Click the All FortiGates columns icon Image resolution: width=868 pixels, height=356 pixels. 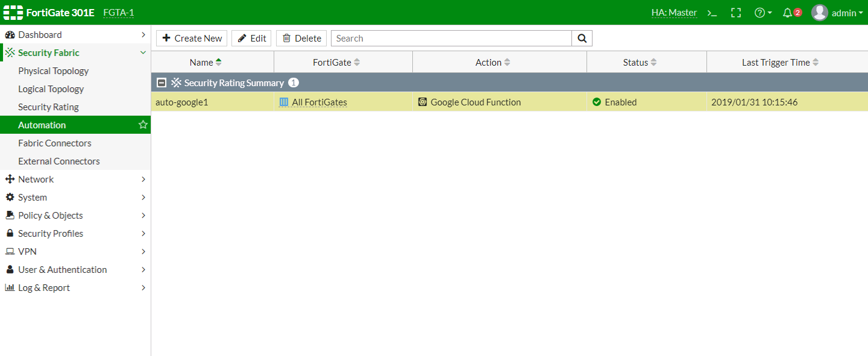(x=284, y=102)
